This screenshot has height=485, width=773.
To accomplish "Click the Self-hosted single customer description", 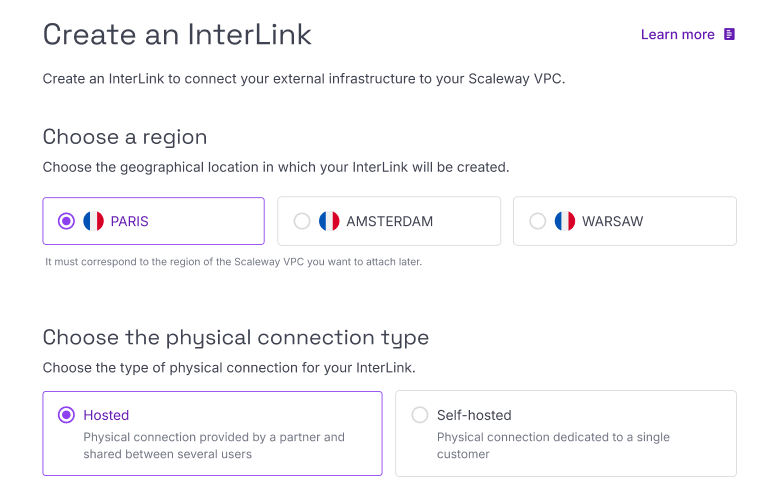I will (553, 445).
